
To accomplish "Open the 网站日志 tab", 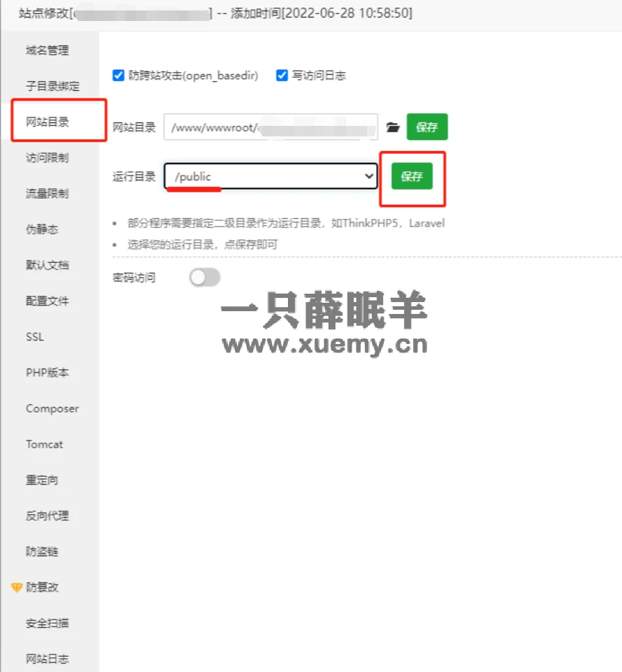I will (x=47, y=659).
